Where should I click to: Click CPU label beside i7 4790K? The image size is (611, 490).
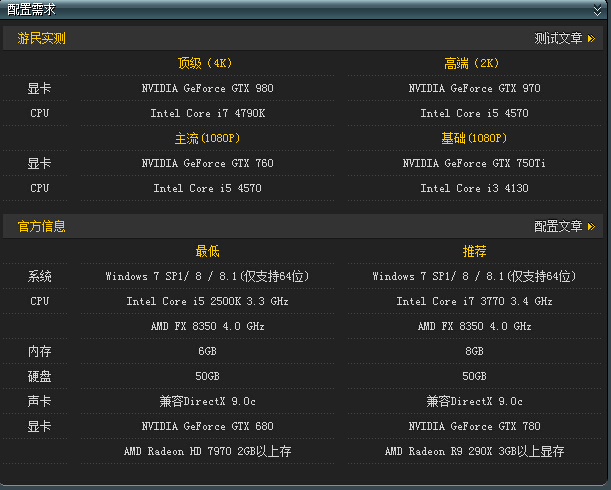pyautogui.click(x=39, y=113)
